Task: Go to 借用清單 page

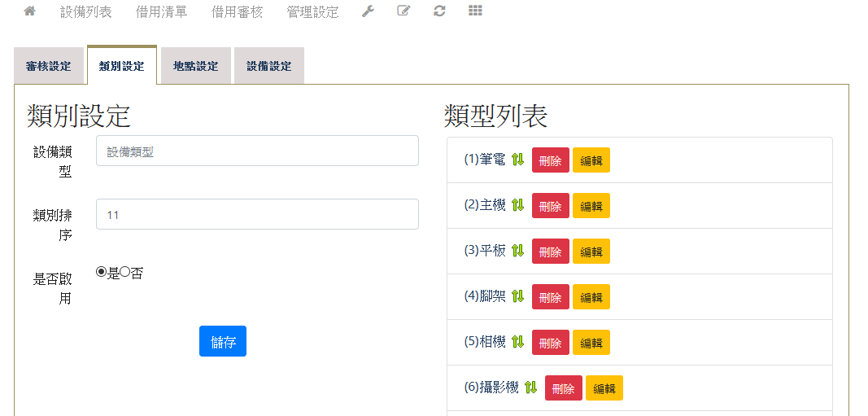Action: coord(161,12)
